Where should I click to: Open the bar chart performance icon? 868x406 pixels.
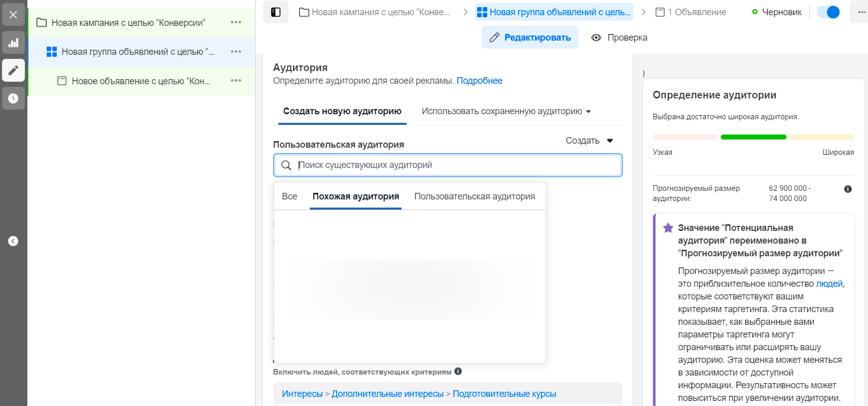13,43
